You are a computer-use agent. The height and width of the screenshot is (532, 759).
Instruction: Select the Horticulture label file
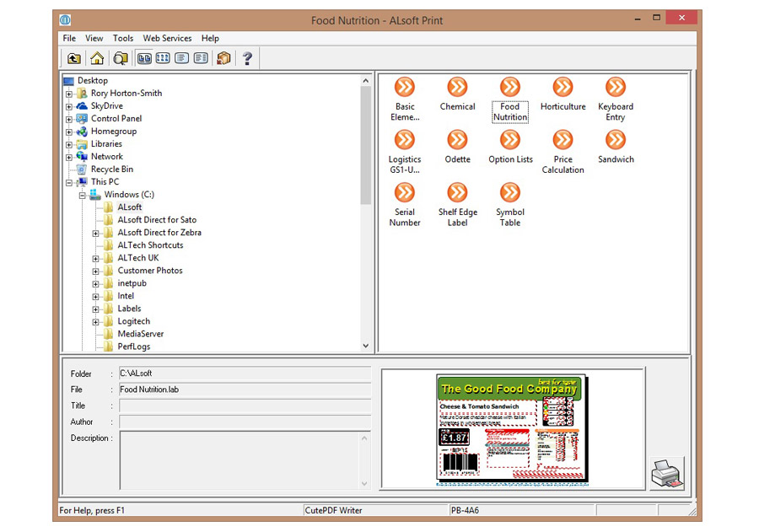pyautogui.click(x=563, y=88)
